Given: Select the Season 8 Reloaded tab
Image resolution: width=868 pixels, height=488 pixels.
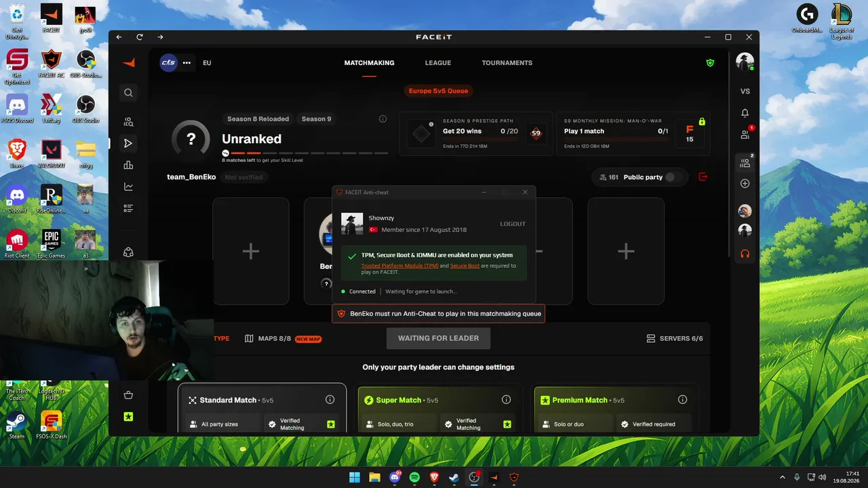Looking at the screenshot, I should [x=258, y=119].
